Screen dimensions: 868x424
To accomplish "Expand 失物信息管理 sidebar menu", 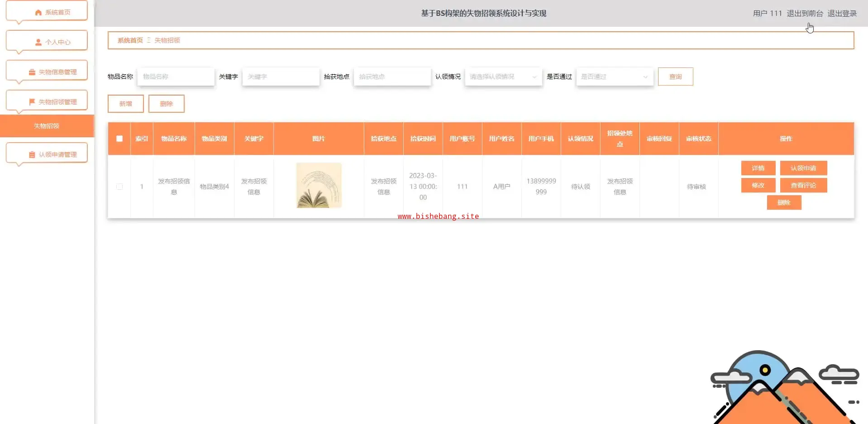I will pos(47,71).
